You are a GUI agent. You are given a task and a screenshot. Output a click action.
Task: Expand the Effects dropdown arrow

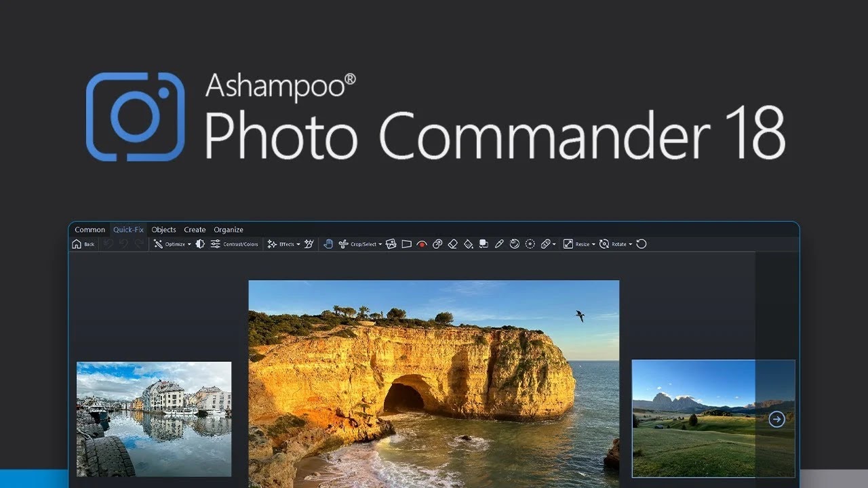click(298, 245)
